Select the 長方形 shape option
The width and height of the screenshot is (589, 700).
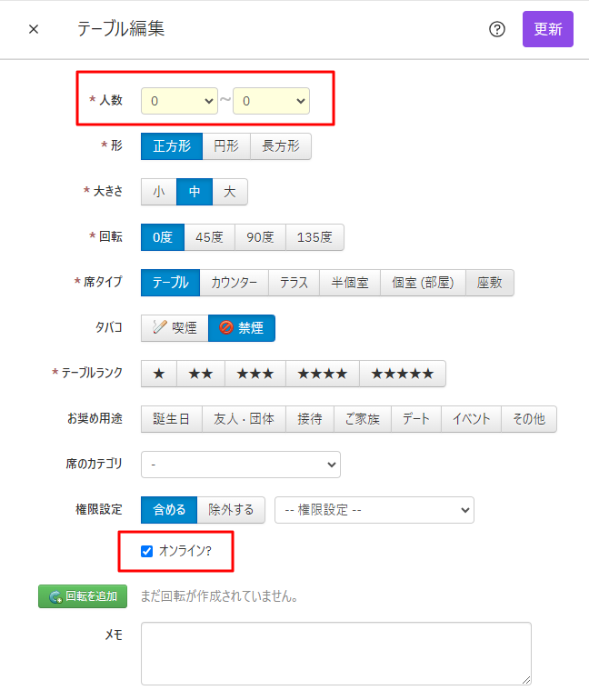(x=281, y=146)
